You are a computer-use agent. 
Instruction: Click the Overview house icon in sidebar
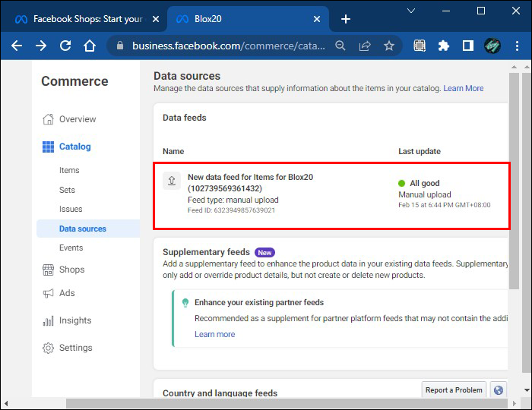tap(49, 119)
